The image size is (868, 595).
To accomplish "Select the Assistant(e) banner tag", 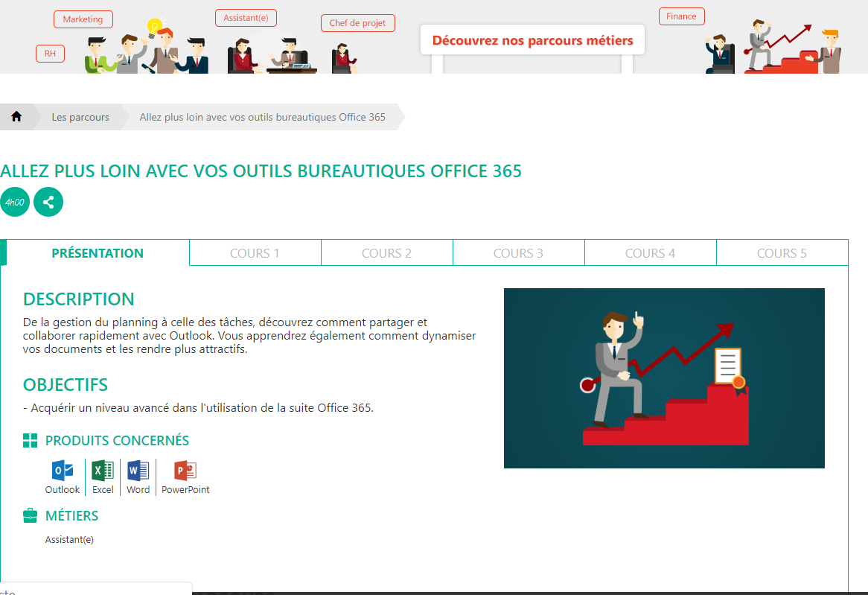I will coord(246,18).
